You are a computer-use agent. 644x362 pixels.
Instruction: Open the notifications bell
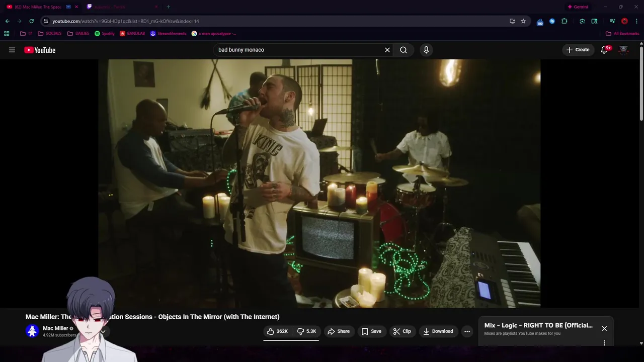[605, 50]
